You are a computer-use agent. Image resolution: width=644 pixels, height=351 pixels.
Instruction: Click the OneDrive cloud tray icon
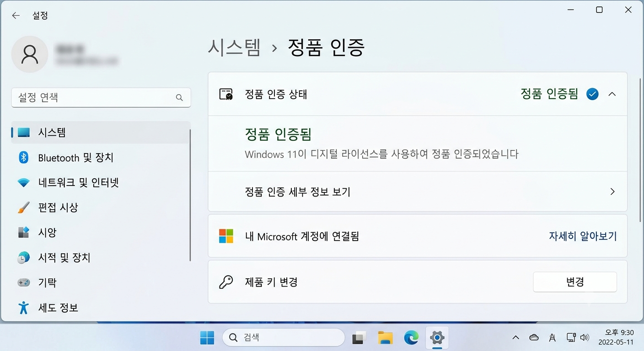[x=534, y=338]
